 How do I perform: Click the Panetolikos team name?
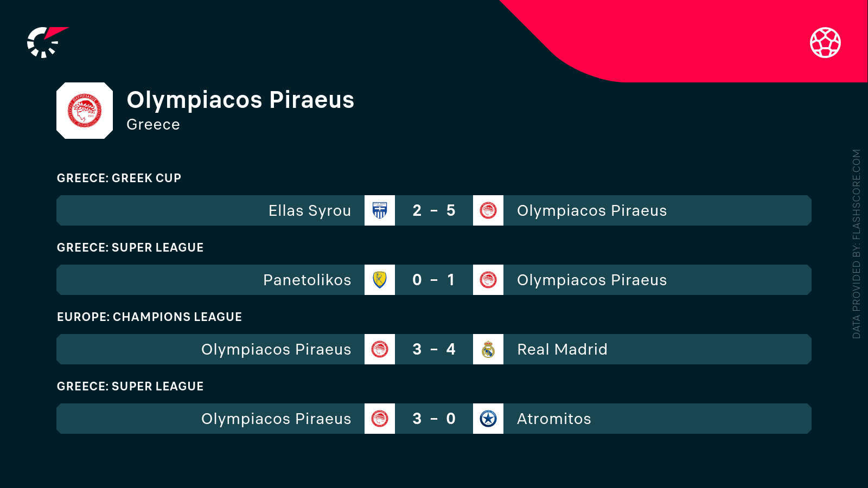(x=307, y=280)
